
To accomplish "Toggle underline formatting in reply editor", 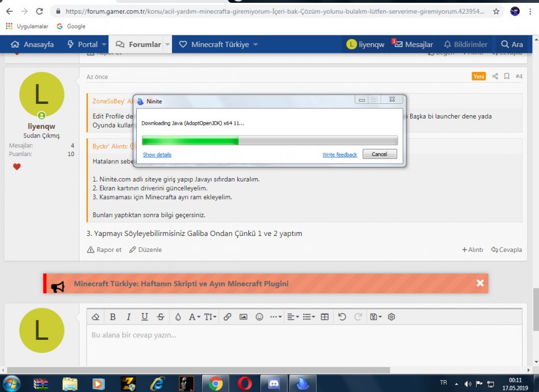I will click(144, 317).
